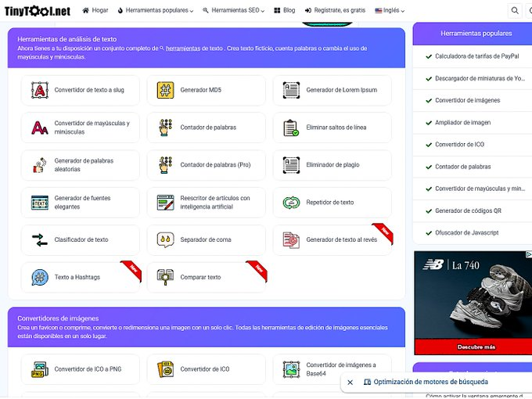Click the reverse text generator icon

(x=291, y=240)
